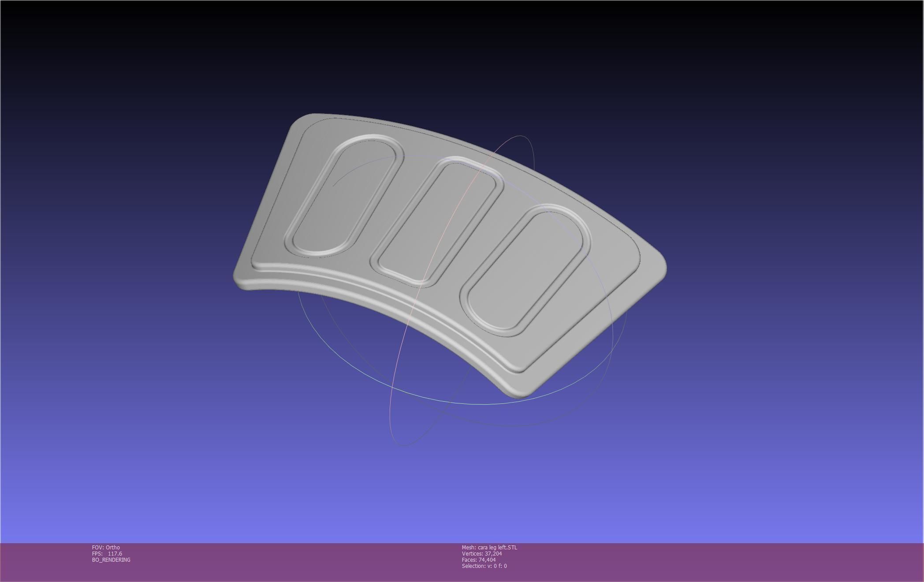This screenshot has height=582, width=924.
Task: Click the 'Mesh: cara leg left.STL' label
Action: (x=489, y=547)
